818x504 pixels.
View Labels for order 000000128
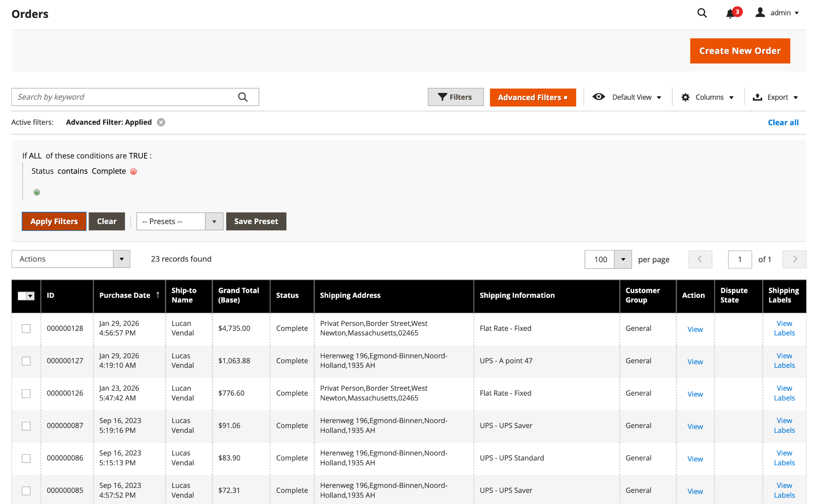pyautogui.click(x=784, y=328)
